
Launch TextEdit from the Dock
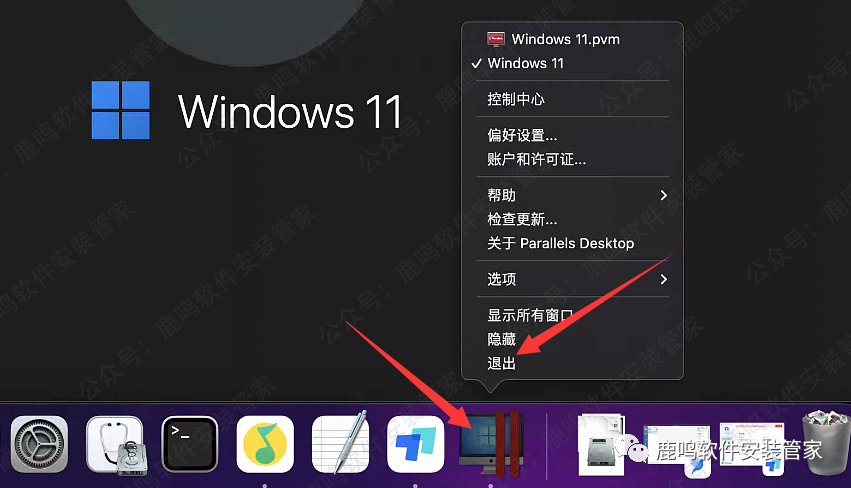340,443
